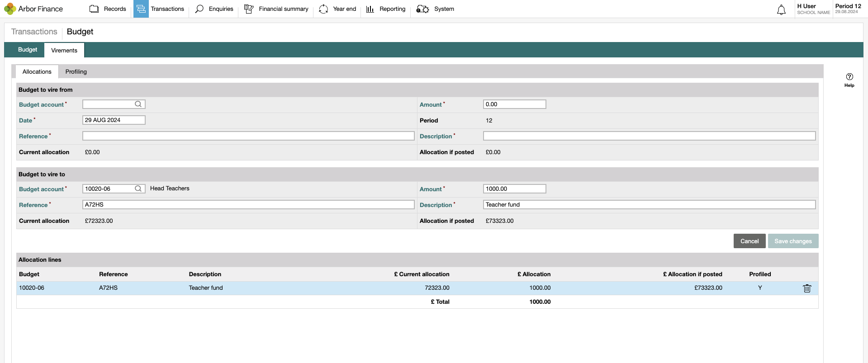Image resolution: width=868 pixels, height=363 pixels.
Task: Open the Records folder icon
Action: (x=94, y=9)
